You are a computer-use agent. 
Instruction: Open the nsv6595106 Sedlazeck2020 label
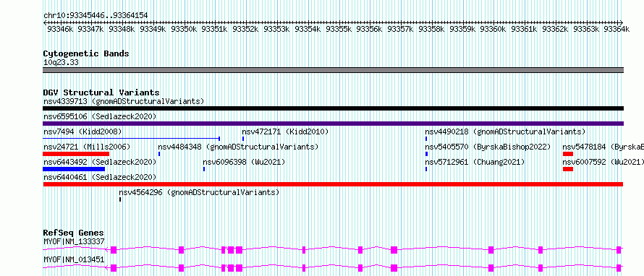tap(100, 117)
